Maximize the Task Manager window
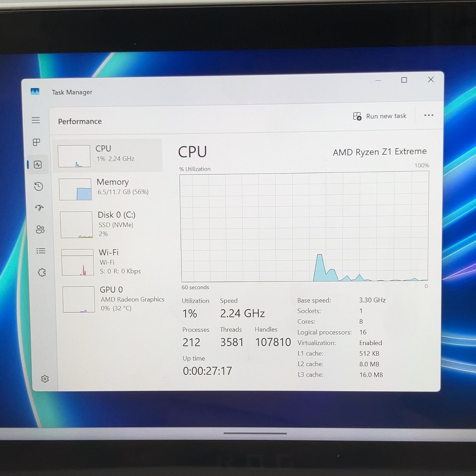The image size is (476, 476). (404, 80)
